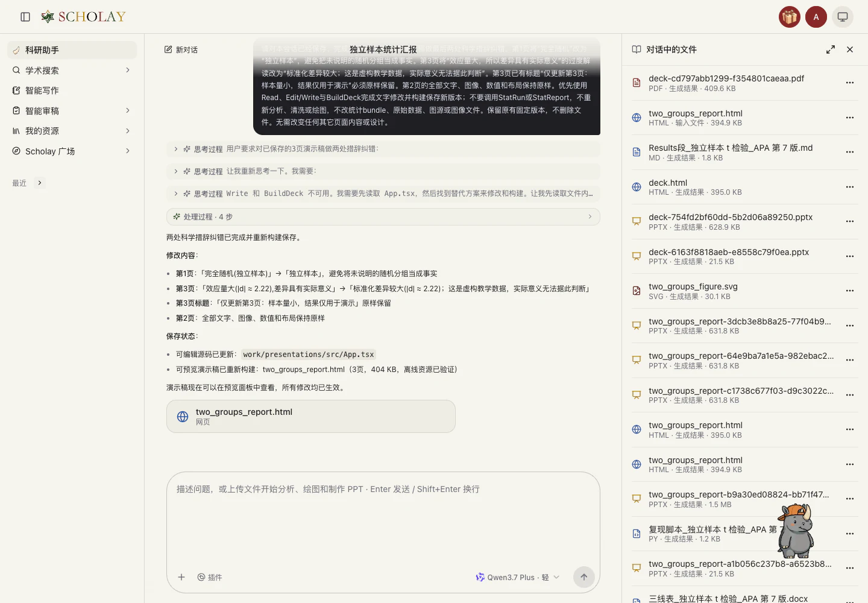
Task: Open more options for deck-cd797abb1299 pdf
Action: coord(850,83)
